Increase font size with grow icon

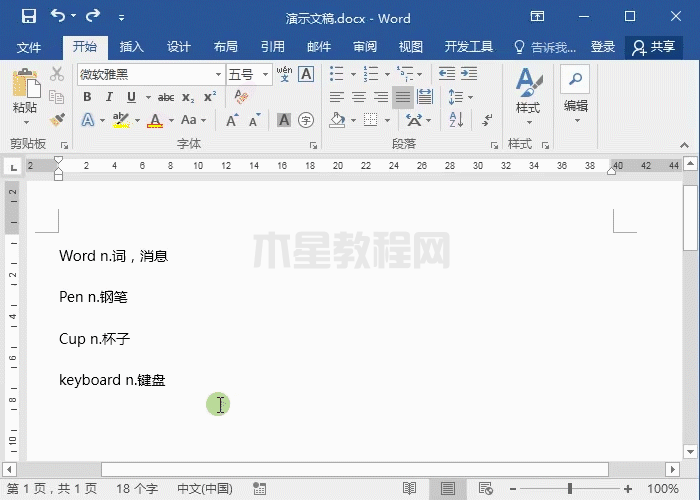232,120
